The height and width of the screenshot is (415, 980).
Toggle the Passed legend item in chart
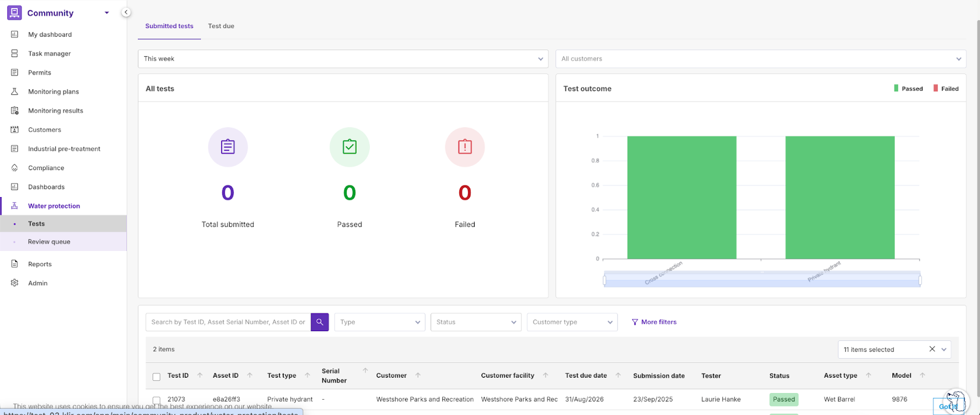point(908,89)
